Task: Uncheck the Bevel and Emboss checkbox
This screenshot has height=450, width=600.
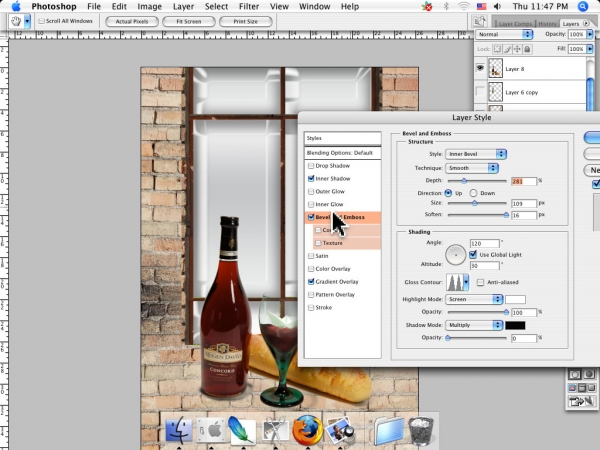Action: pyautogui.click(x=311, y=217)
